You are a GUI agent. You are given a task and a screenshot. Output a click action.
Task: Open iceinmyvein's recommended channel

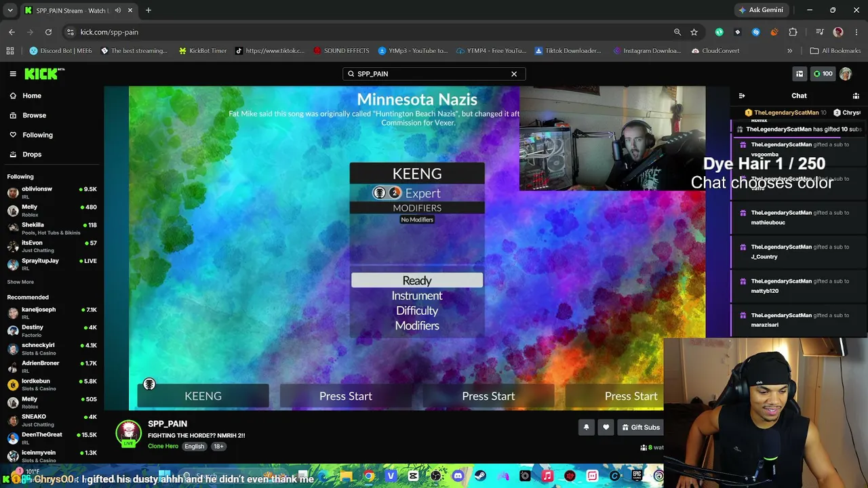(x=52, y=456)
